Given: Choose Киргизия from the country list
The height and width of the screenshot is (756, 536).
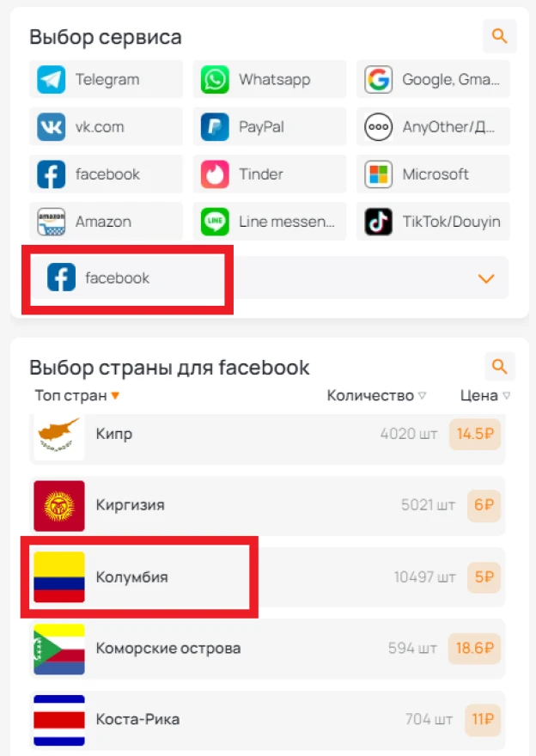Looking at the screenshot, I should point(267,506).
